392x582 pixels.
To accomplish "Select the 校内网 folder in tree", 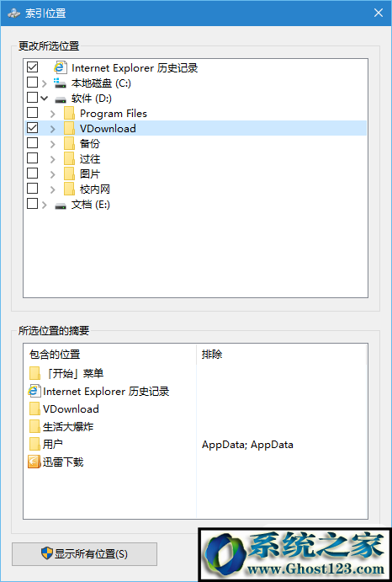I will tap(94, 190).
